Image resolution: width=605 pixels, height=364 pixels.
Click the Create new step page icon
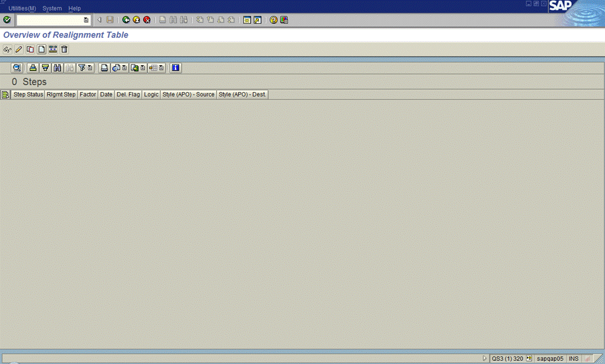point(41,50)
